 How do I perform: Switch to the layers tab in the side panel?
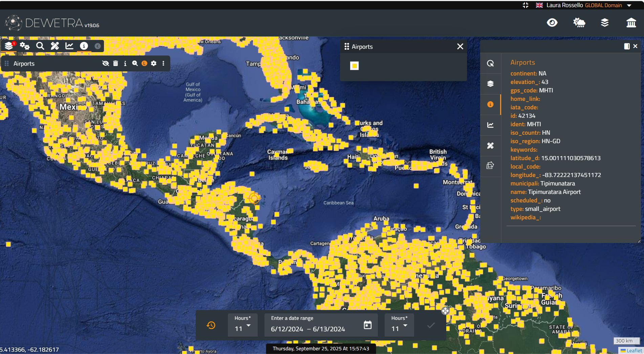pyautogui.click(x=490, y=84)
